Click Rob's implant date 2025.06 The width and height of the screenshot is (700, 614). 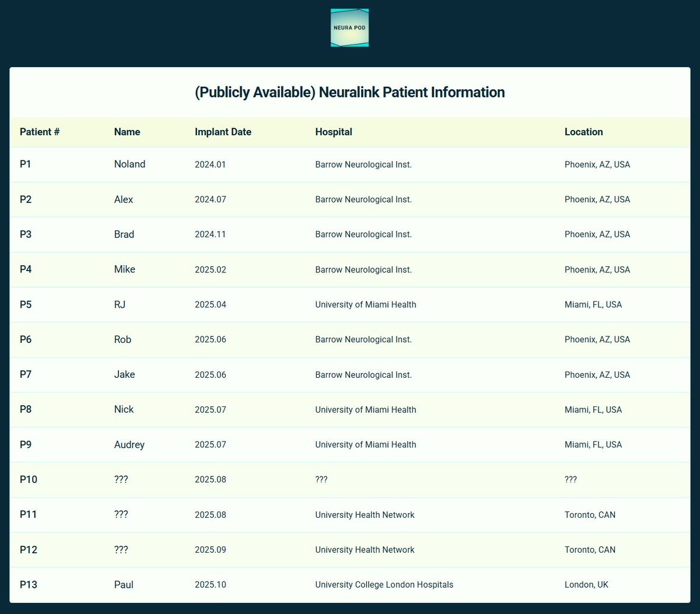pyautogui.click(x=211, y=339)
